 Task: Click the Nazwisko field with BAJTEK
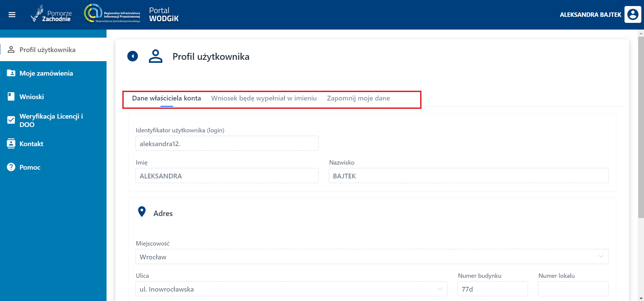click(x=469, y=176)
